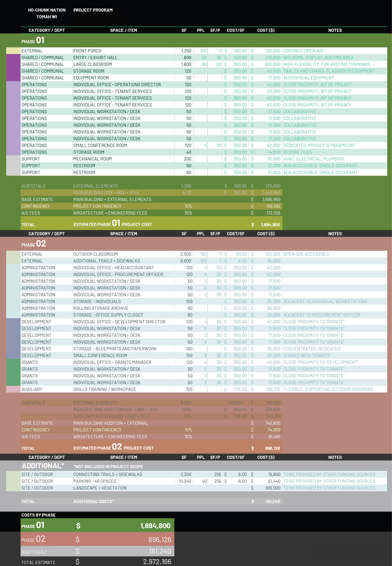This screenshot has width=392, height=566.
Task: Click the yellow swatch beside Front Porch row
Action: pos(13,51)
